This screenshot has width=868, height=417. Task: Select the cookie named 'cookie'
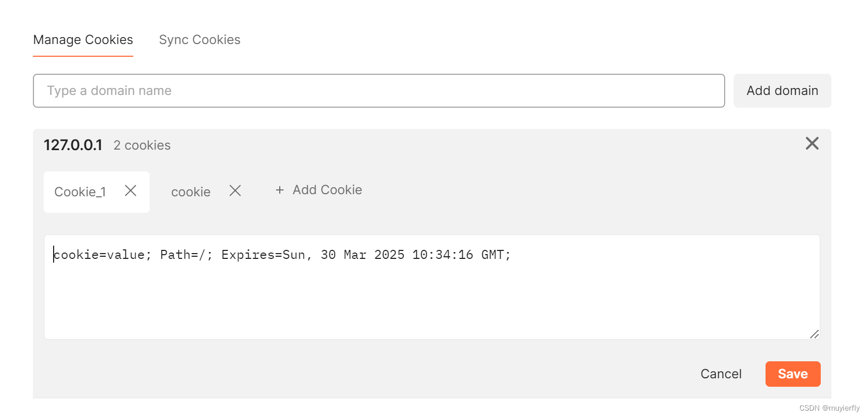point(191,192)
